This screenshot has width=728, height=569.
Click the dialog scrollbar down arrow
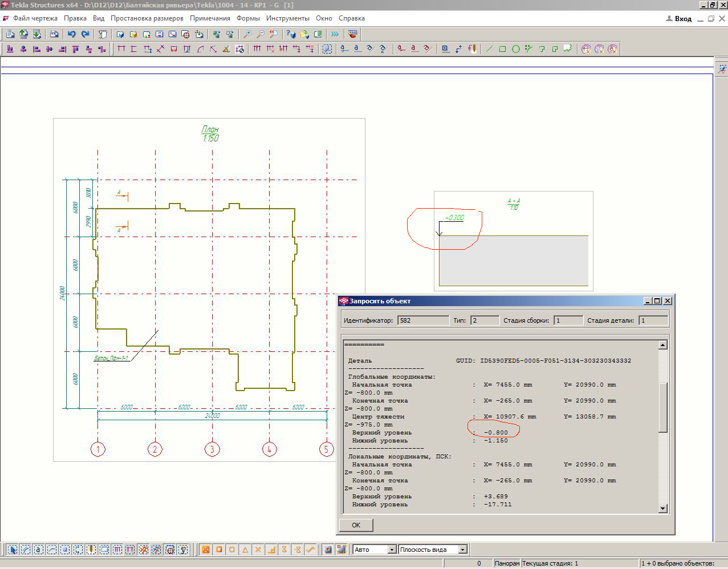pyautogui.click(x=662, y=508)
